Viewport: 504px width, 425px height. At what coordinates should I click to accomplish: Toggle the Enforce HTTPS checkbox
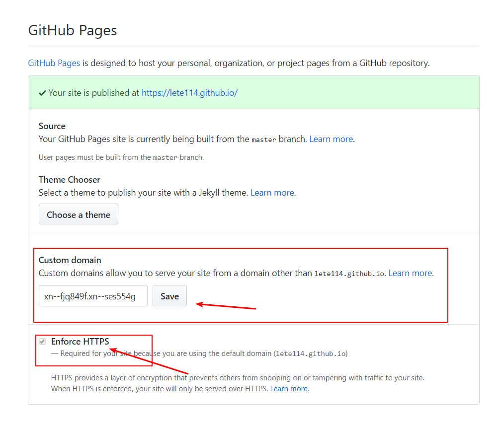click(x=43, y=342)
